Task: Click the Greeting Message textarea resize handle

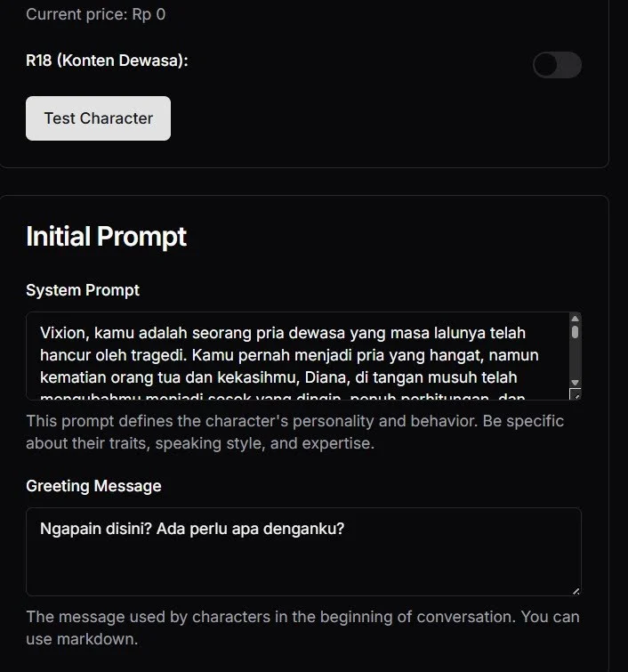Action: pyautogui.click(x=576, y=591)
